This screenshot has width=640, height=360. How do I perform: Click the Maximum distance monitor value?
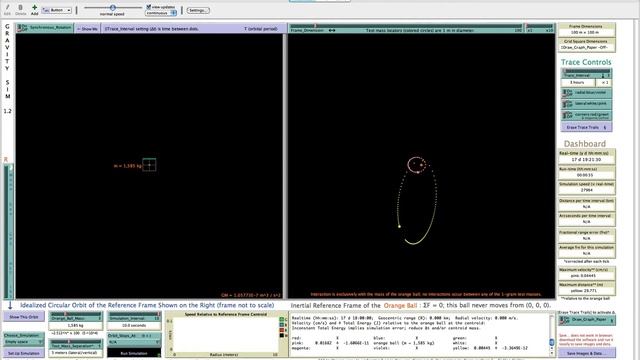[586, 291]
